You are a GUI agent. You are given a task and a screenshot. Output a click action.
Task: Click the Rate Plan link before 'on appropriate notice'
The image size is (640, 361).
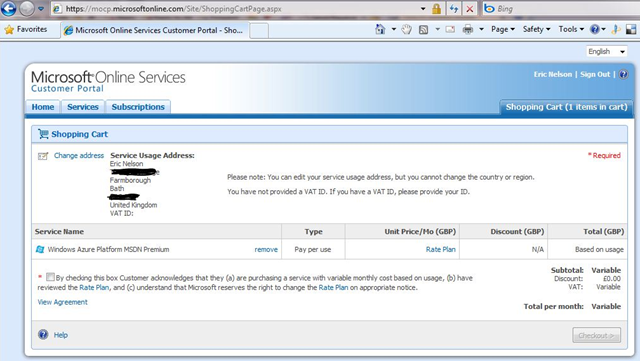(x=333, y=287)
